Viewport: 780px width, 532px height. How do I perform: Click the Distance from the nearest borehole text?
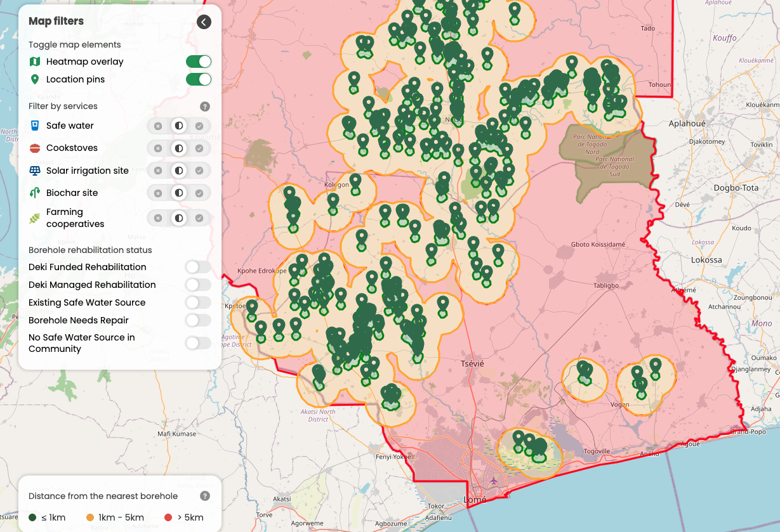[x=103, y=496]
